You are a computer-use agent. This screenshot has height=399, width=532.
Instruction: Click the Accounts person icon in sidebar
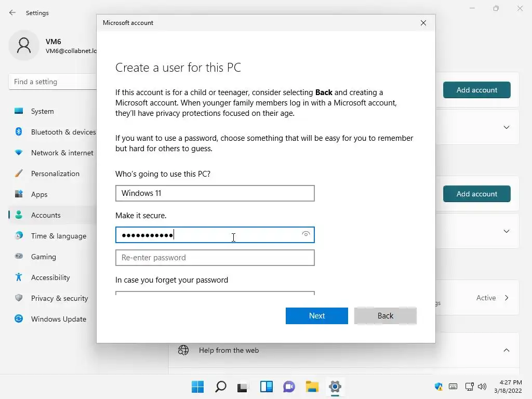pos(19,215)
